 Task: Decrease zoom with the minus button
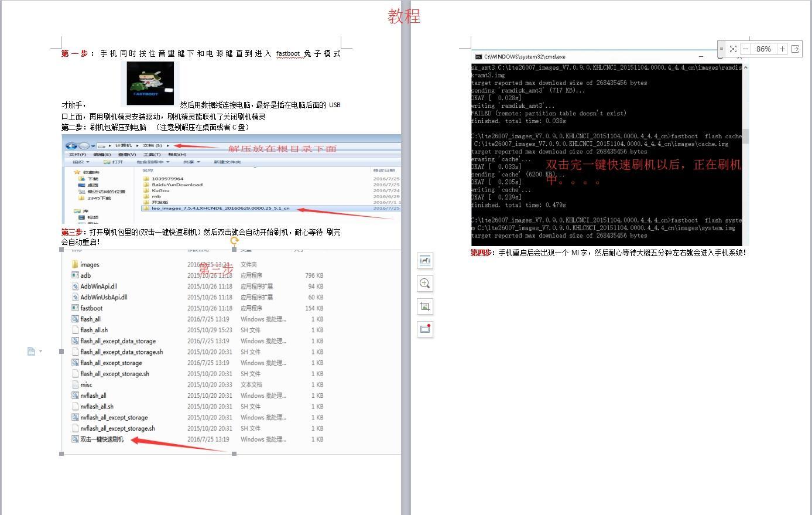pos(746,49)
